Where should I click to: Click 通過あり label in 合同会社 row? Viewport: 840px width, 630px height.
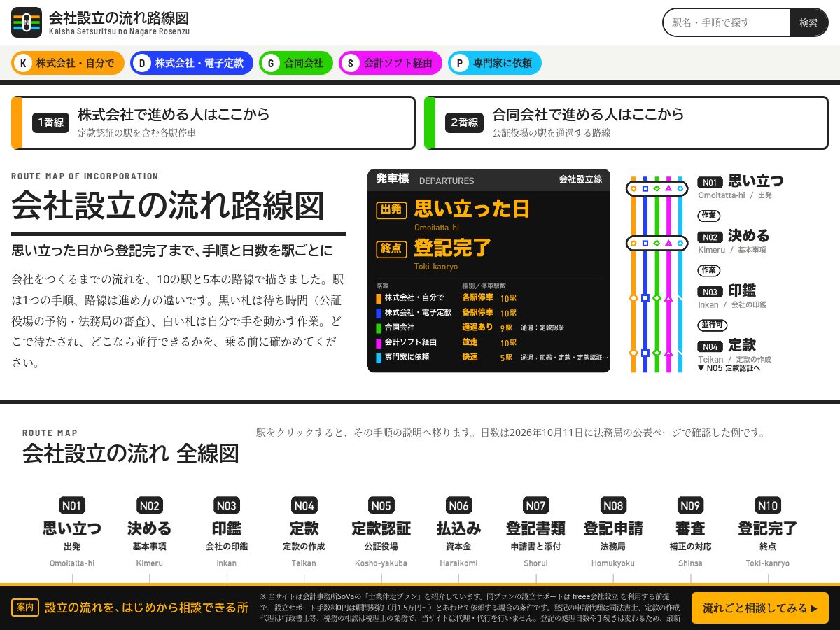[x=477, y=328]
